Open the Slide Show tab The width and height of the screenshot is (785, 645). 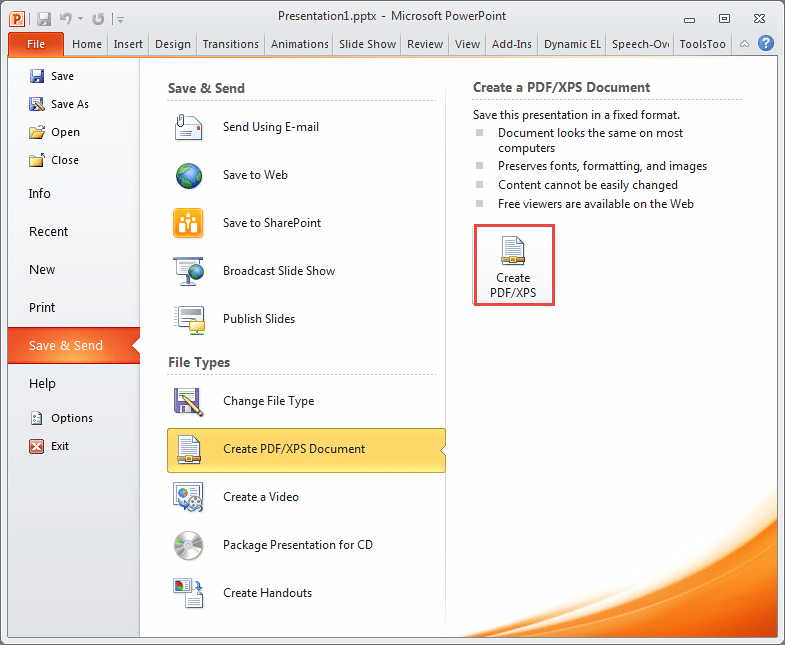367,44
